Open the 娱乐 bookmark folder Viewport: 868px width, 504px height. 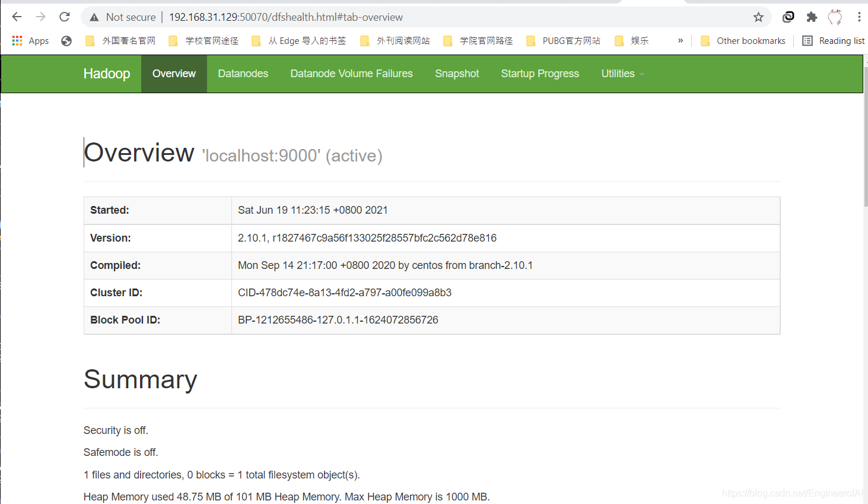point(632,40)
